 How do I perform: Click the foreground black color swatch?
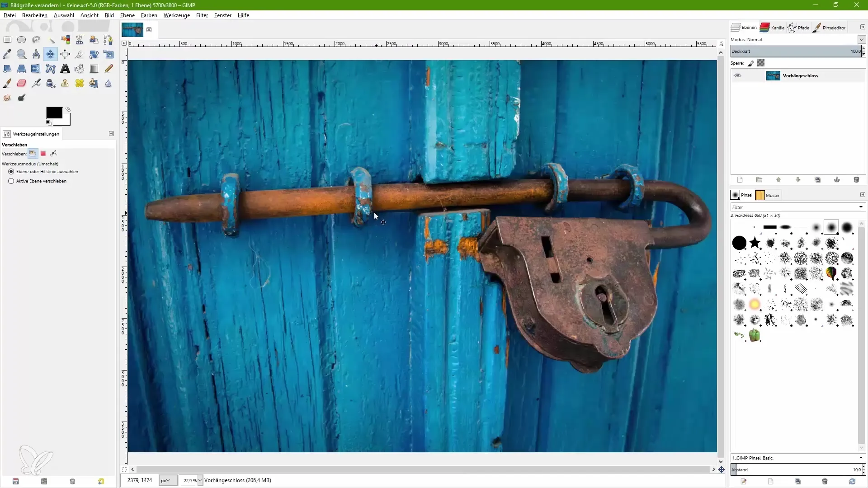click(54, 113)
